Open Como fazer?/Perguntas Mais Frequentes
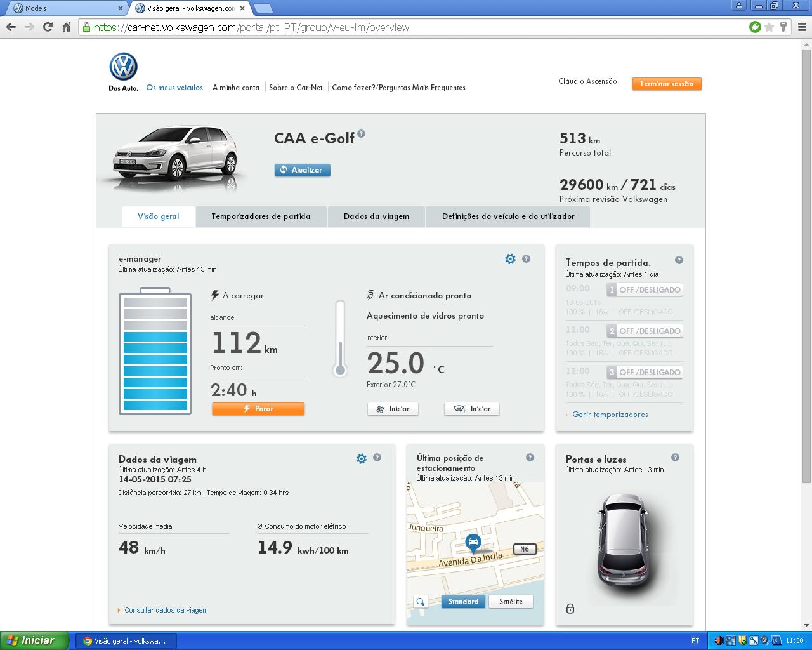The image size is (812, 650). click(x=398, y=88)
